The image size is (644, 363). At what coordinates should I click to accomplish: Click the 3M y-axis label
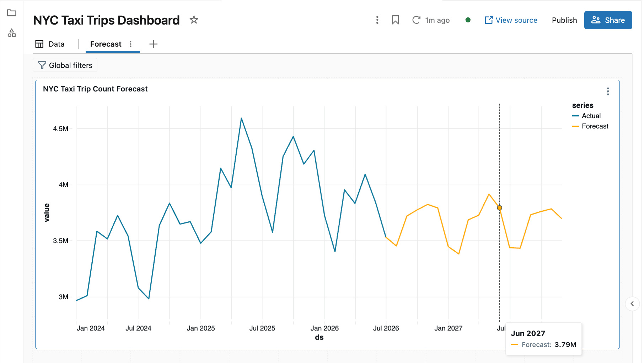64,297
